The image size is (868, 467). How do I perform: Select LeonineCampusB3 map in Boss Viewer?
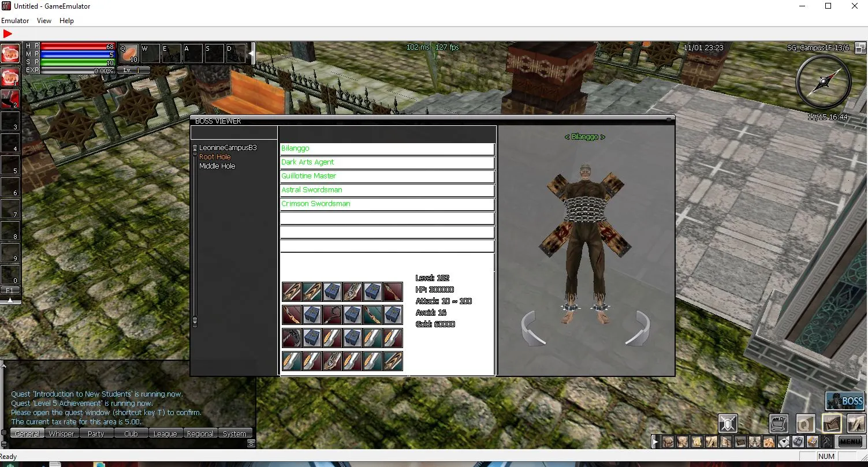tap(228, 148)
